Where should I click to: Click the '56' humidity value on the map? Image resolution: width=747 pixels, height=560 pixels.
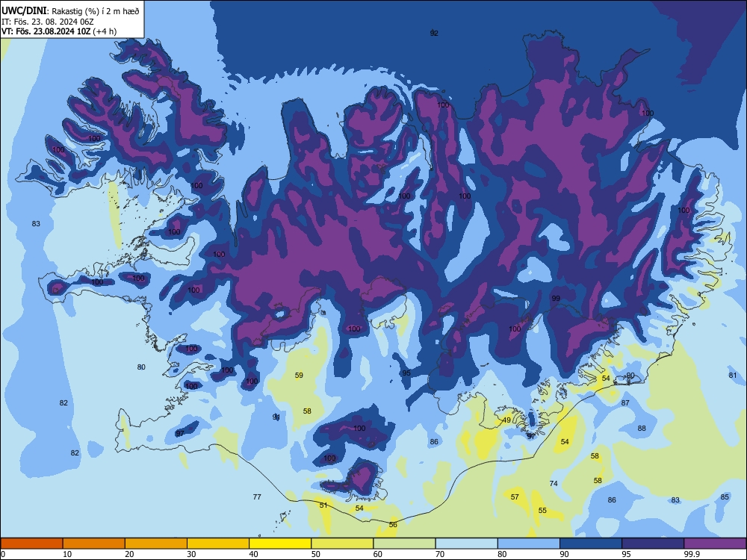[393, 524]
